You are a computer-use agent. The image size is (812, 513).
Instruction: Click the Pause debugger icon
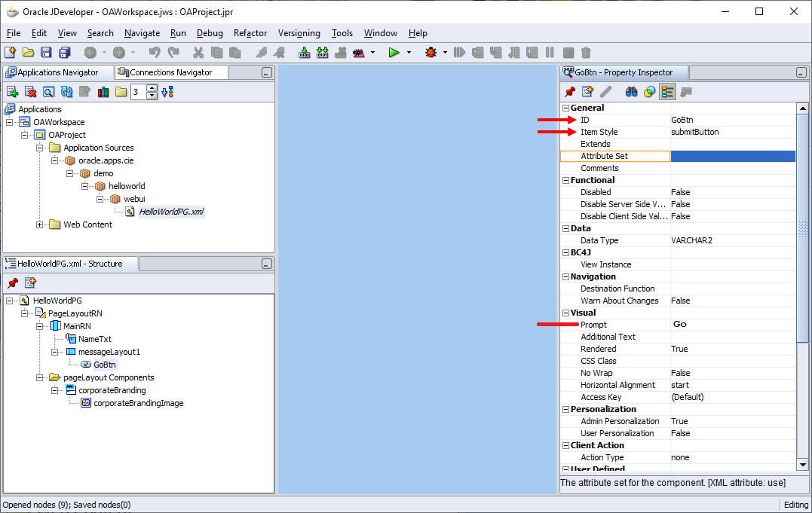coord(550,52)
